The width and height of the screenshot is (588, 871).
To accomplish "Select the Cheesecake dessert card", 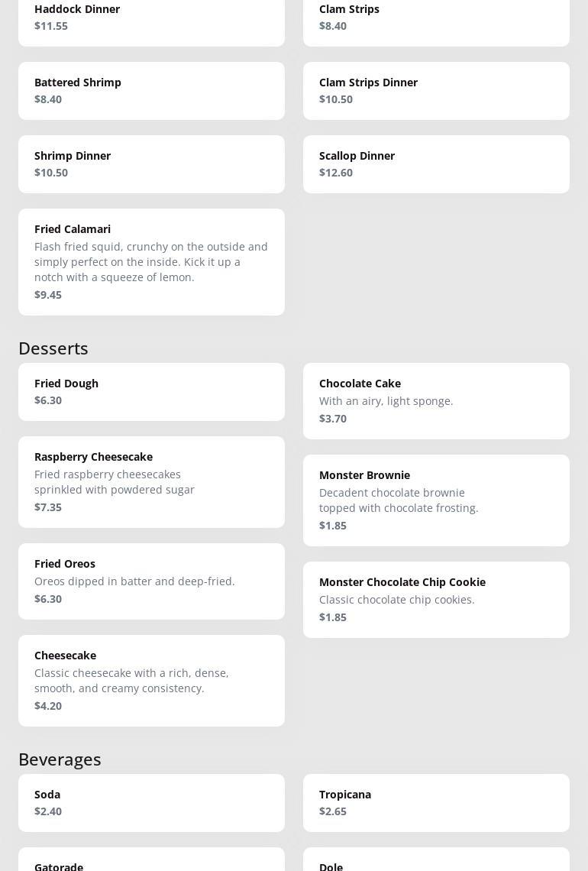I will tap(151, 681).
